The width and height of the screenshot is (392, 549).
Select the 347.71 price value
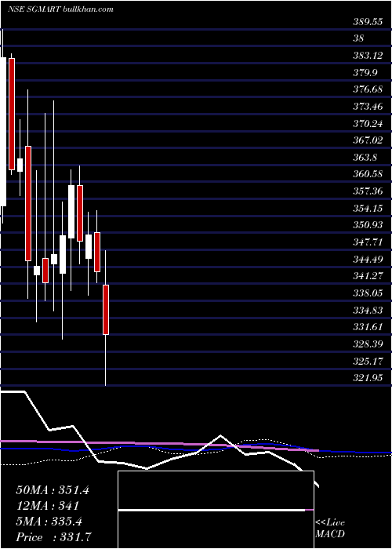click(x=368, y=242)
